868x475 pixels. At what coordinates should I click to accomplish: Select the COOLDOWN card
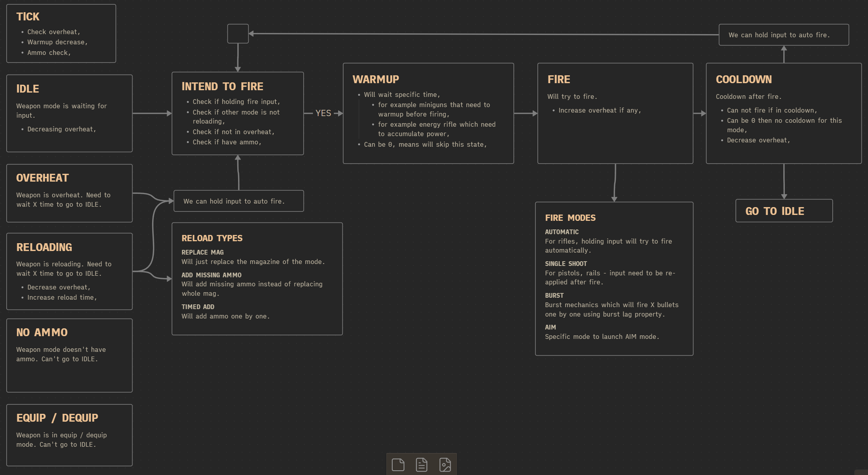(x=784, y=113)
